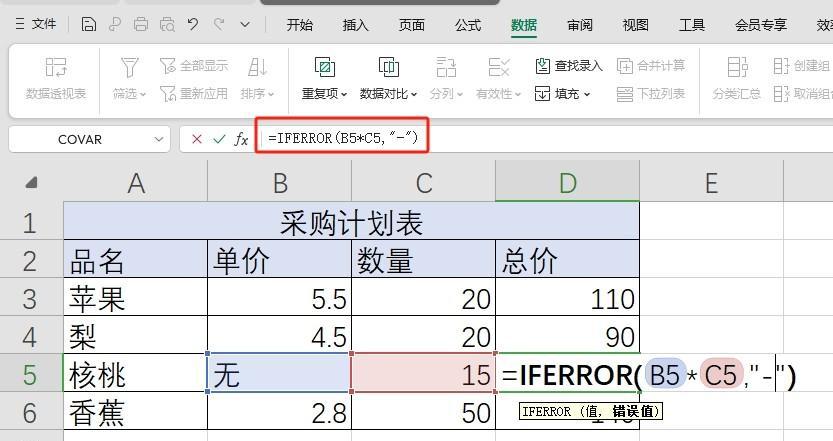Select column D header
Screen dimensions: 833x441
567,183
